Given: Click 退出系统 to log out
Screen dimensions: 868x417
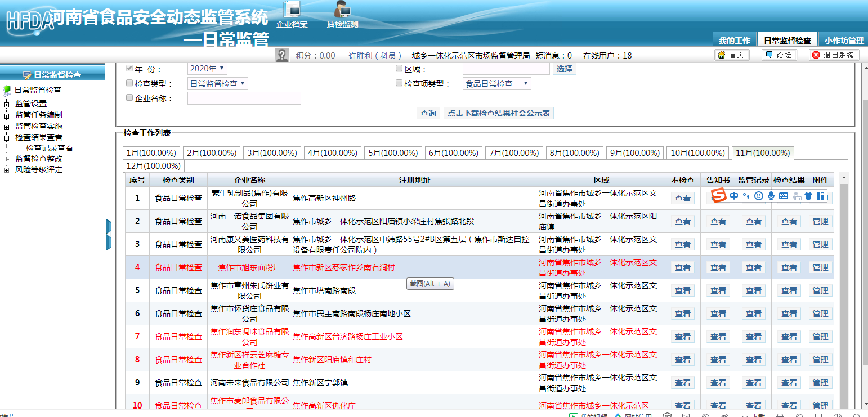Looking at the screenshot, I should (x=834, y=55).
